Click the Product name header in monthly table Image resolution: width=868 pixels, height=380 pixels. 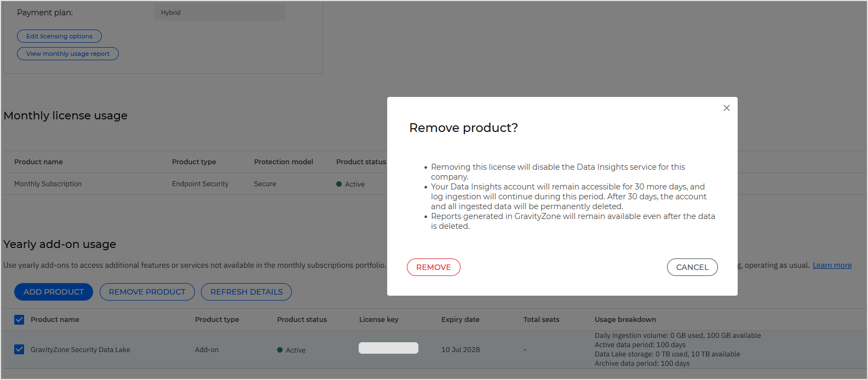[x=38, y=162]
